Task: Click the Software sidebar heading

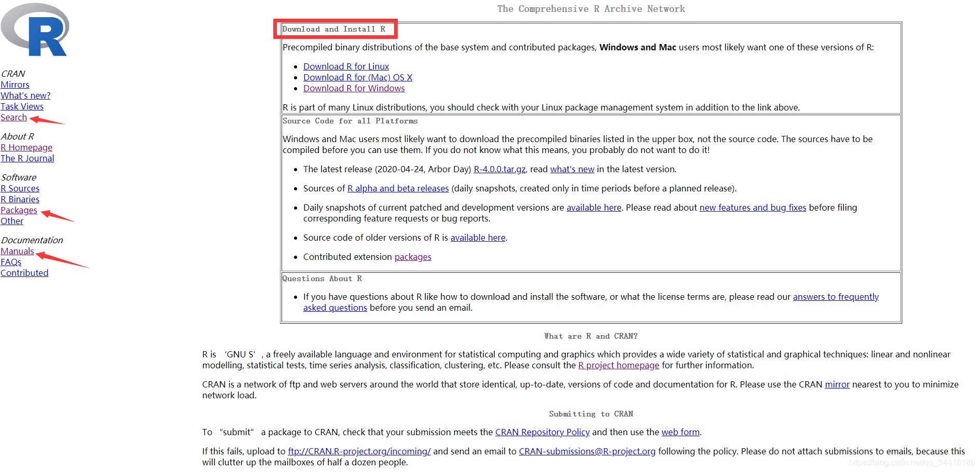Action: click(x=19, y=177)
